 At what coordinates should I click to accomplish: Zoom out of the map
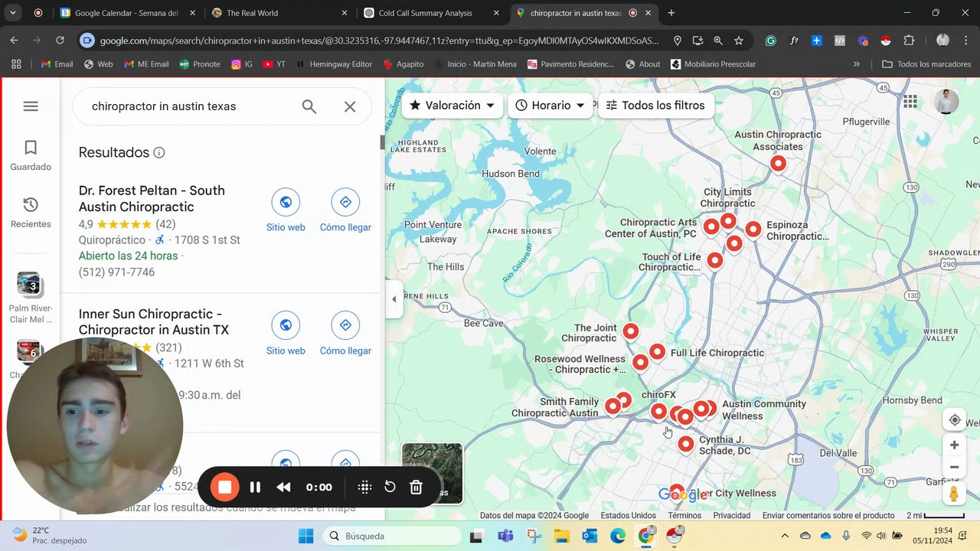954,468
